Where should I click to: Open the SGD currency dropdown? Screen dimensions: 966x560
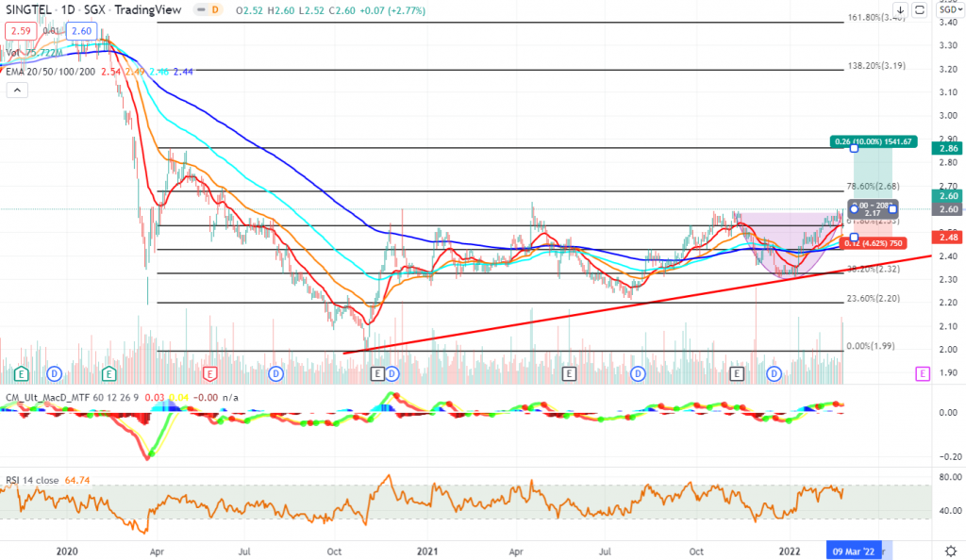pos(951,9)
